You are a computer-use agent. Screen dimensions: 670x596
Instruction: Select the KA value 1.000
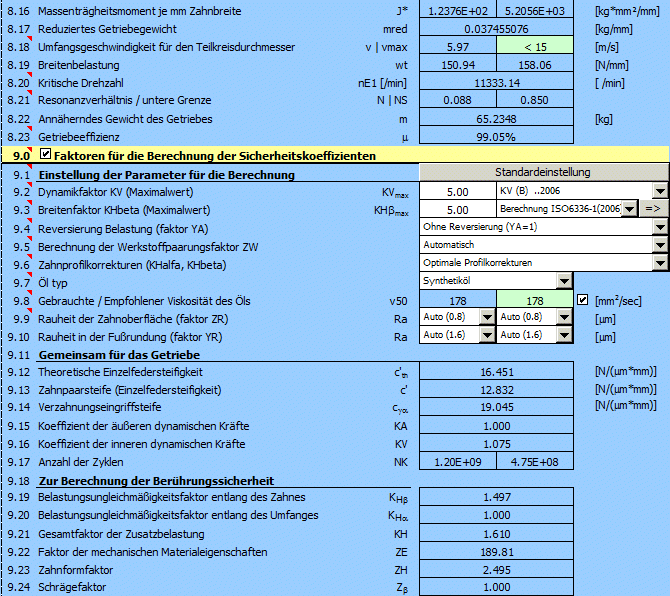point(497,425)
